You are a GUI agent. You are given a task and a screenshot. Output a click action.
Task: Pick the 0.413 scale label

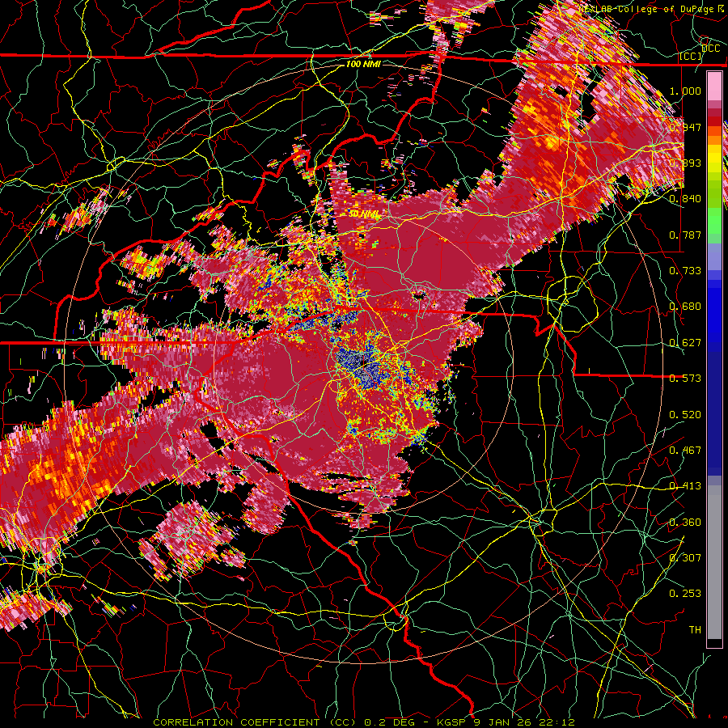pos(685,486)
